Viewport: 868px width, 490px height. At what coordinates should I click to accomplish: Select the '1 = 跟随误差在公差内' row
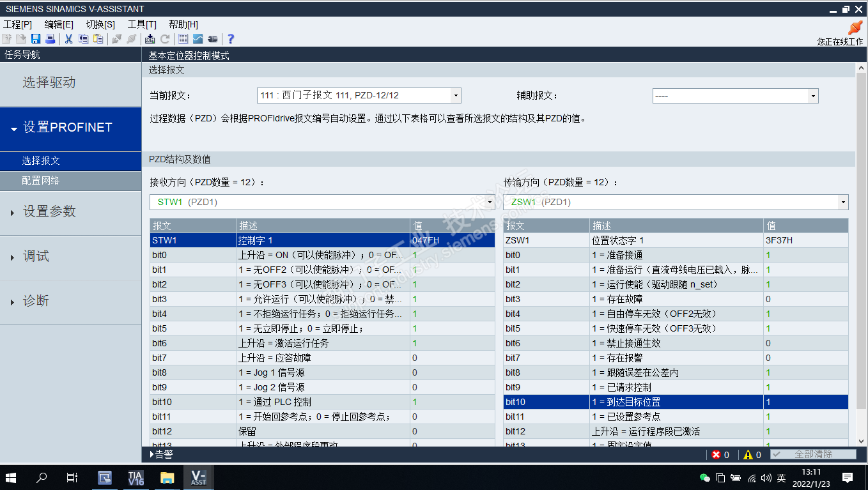click(x=676, y=373)
